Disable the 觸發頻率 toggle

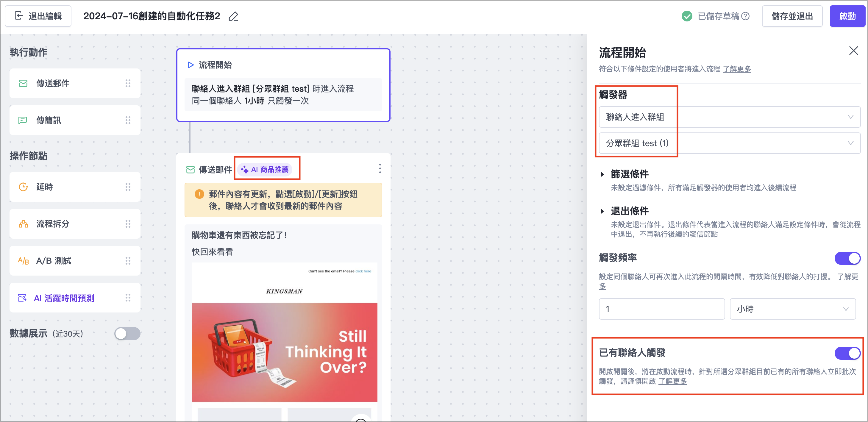pos(847,258)
